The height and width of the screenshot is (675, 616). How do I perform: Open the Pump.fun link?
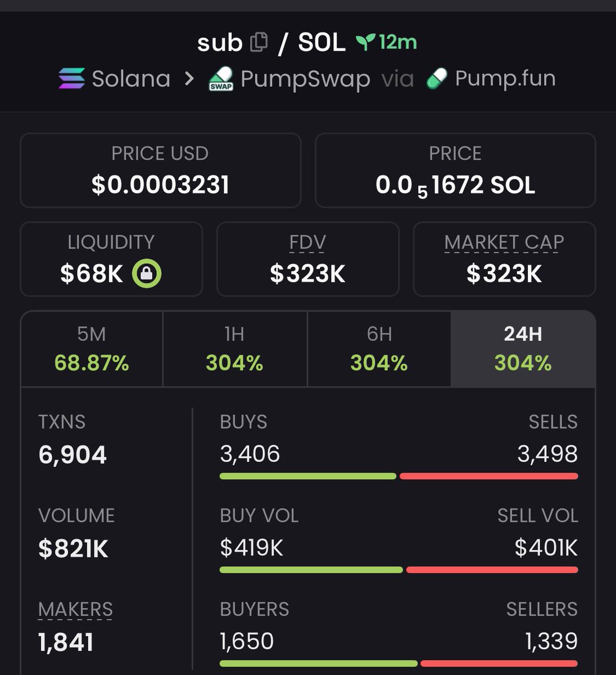[505, 79]
